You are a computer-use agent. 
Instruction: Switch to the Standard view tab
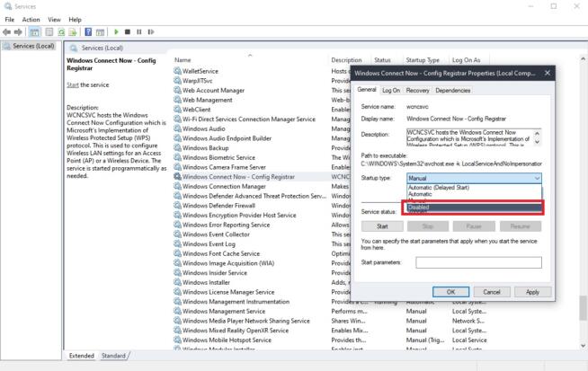tap(113, 356)
